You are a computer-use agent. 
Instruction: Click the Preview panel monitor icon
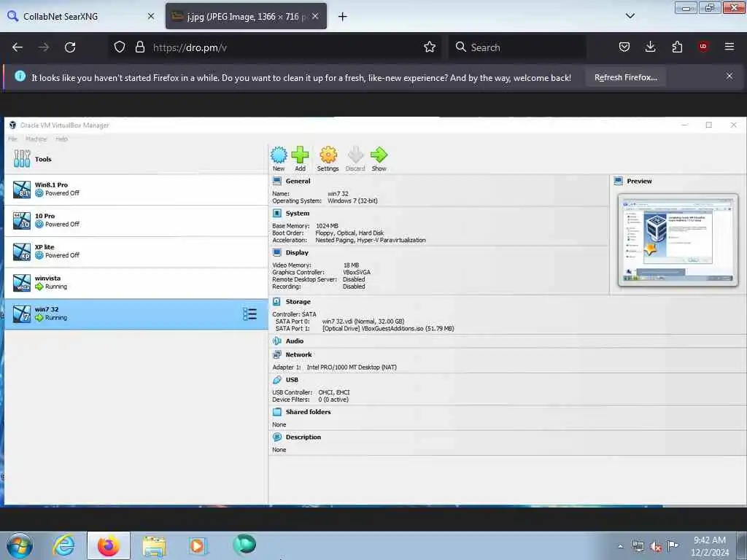(619, 181)
